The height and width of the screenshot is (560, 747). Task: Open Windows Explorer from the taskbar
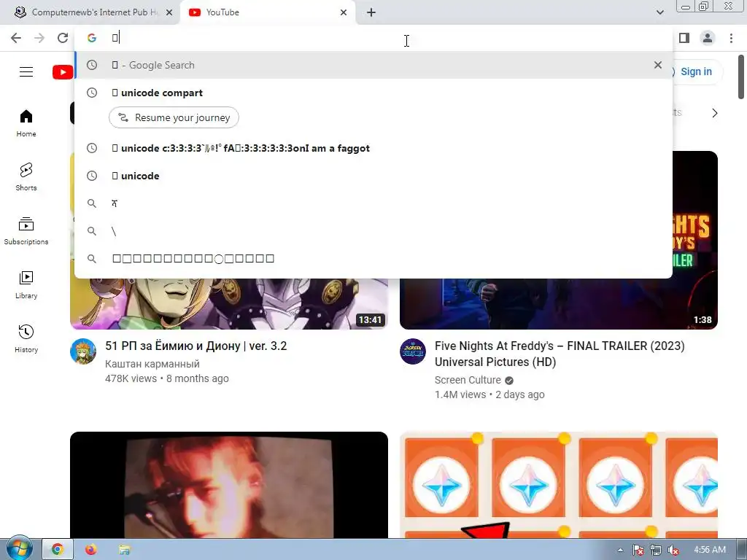124,550
